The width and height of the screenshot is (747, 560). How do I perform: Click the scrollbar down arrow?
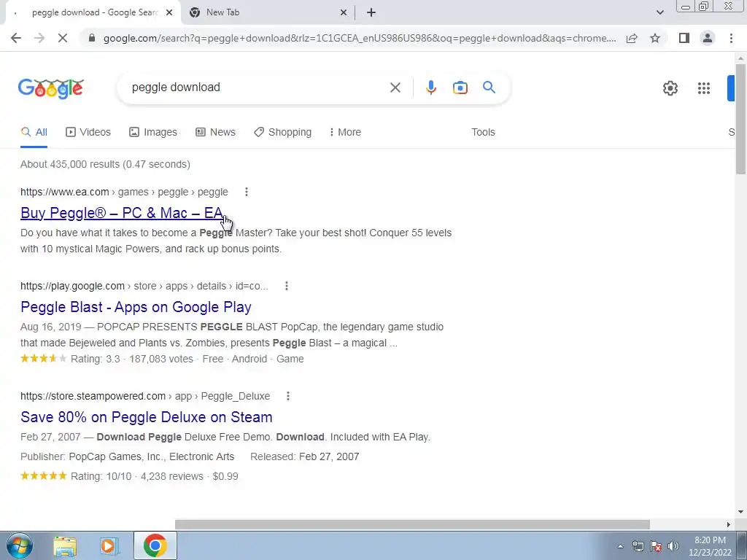pos(740,512)
